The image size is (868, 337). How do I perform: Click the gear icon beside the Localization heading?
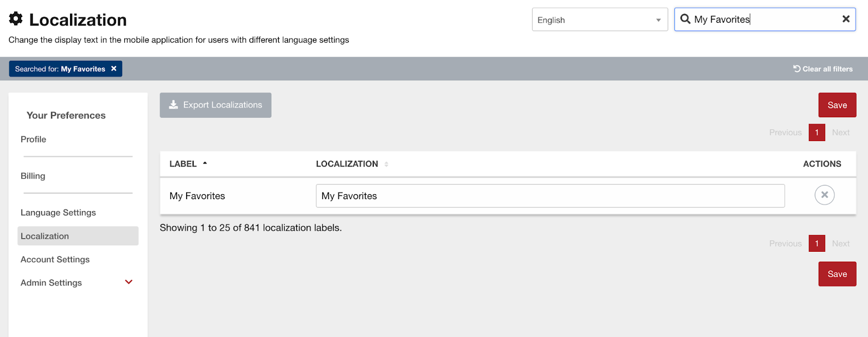16,19
